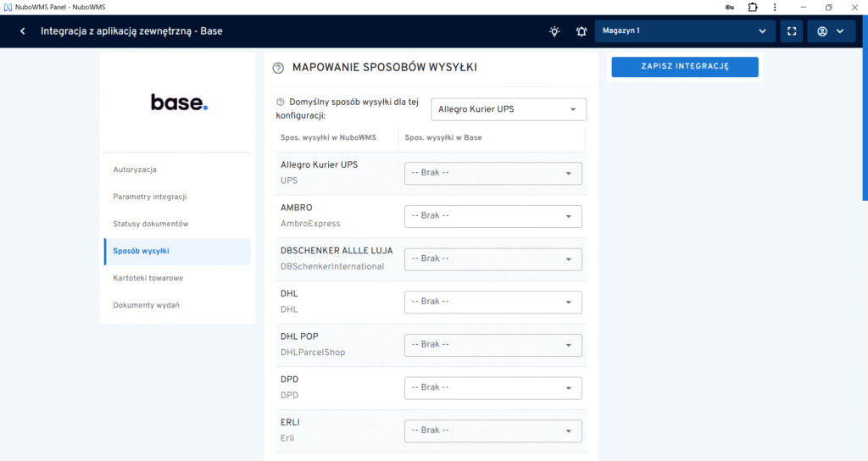Click the fullscreen toggle icon
Viewport: 868px width, 461px height.
coord(791,31)
